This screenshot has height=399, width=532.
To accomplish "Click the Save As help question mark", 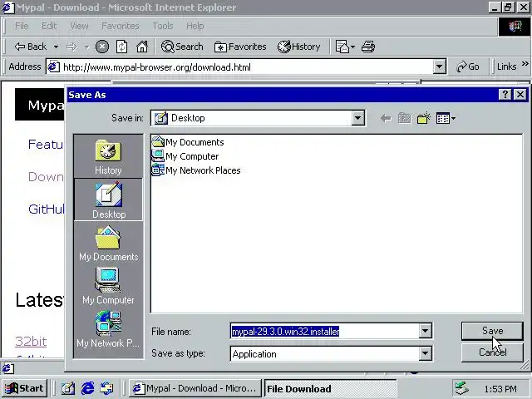I will pyautogui.click(x=505, y=94).
